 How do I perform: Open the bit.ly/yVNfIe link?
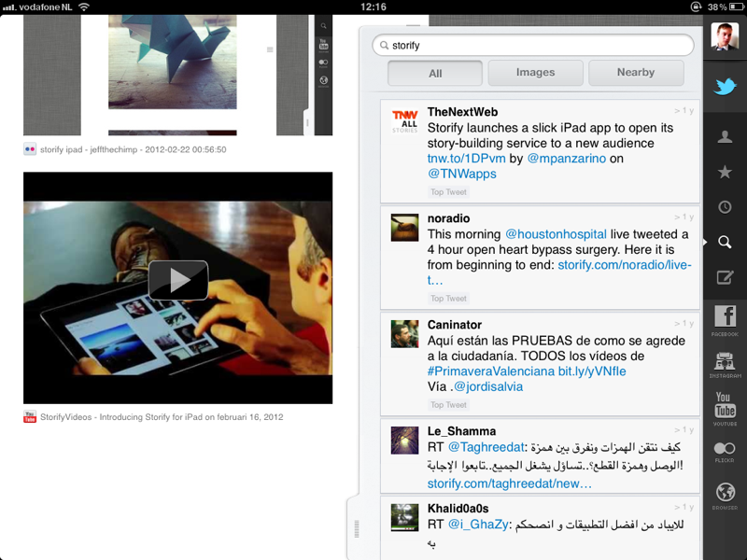click(x=592, y=371)
